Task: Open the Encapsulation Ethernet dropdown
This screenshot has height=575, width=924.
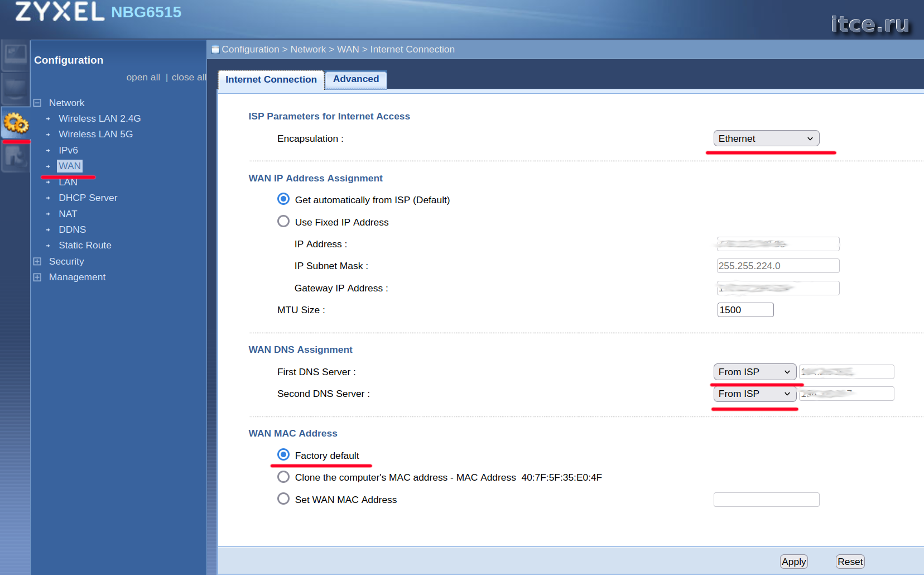Action: [766, 138]
